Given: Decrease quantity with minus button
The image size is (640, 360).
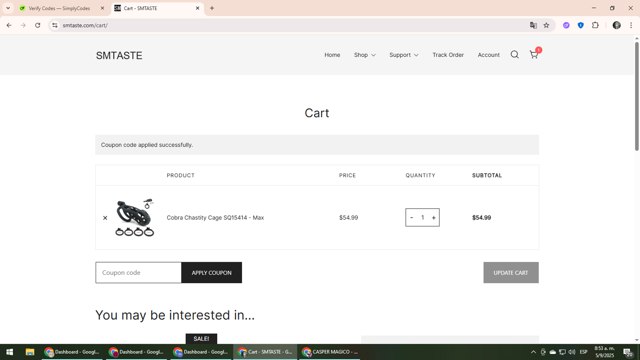Looking at the screenshot, I should (411, 218).
